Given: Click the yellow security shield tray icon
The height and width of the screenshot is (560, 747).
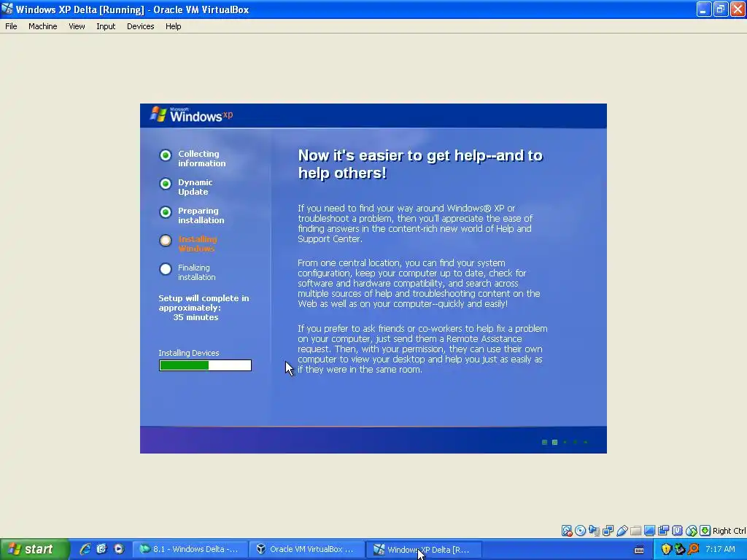Looking at the screenshot, I should [666, 549].
